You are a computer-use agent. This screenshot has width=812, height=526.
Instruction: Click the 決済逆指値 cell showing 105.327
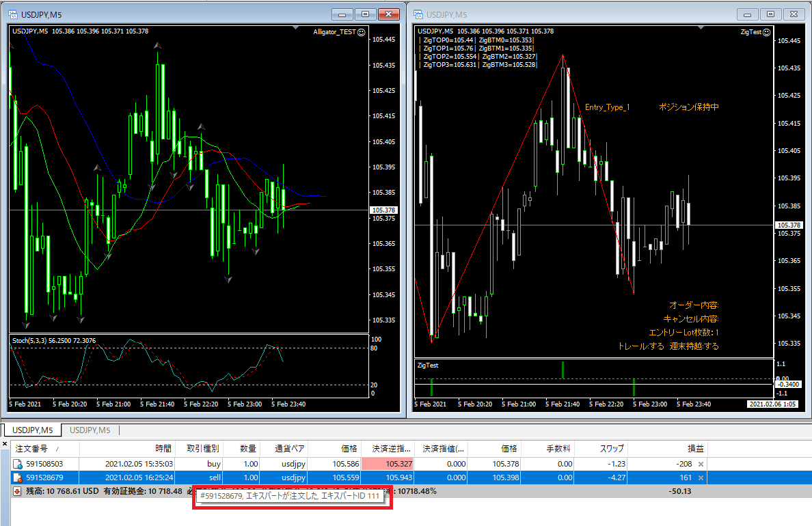(387, 464)
